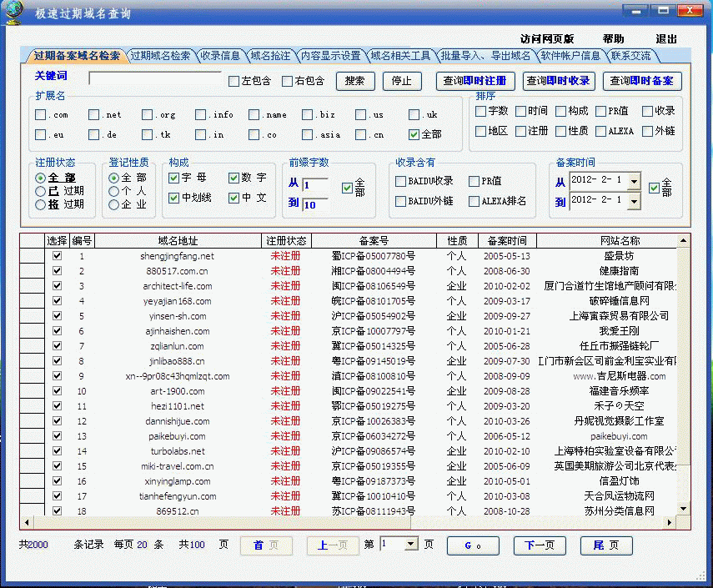Enable the 右包含 checkbox
The width and height of the screenshot is (713, 588).
coord(287,82)
